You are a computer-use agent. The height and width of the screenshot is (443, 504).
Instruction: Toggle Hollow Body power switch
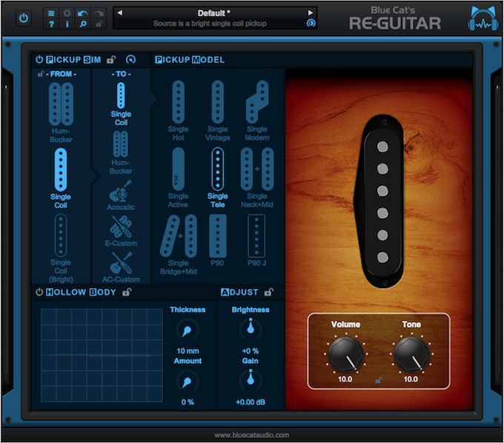pyautogui.click(x=39, y=292)
